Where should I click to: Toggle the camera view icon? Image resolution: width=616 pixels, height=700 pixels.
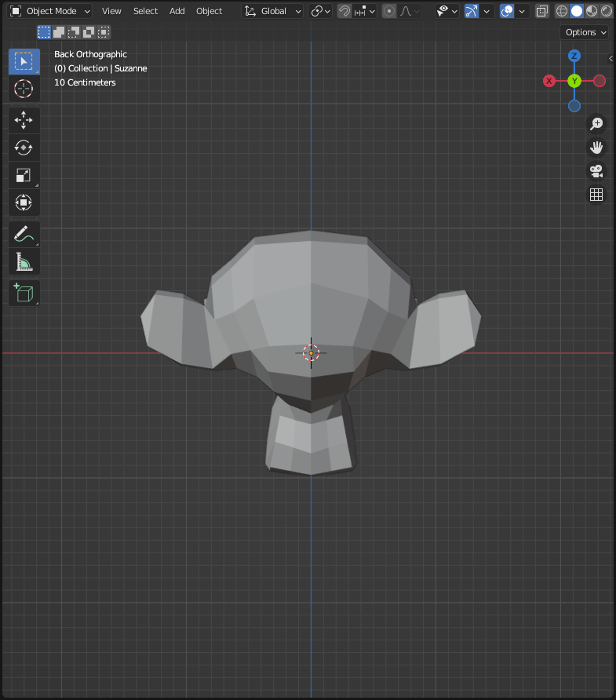click(x=596, y=171)
